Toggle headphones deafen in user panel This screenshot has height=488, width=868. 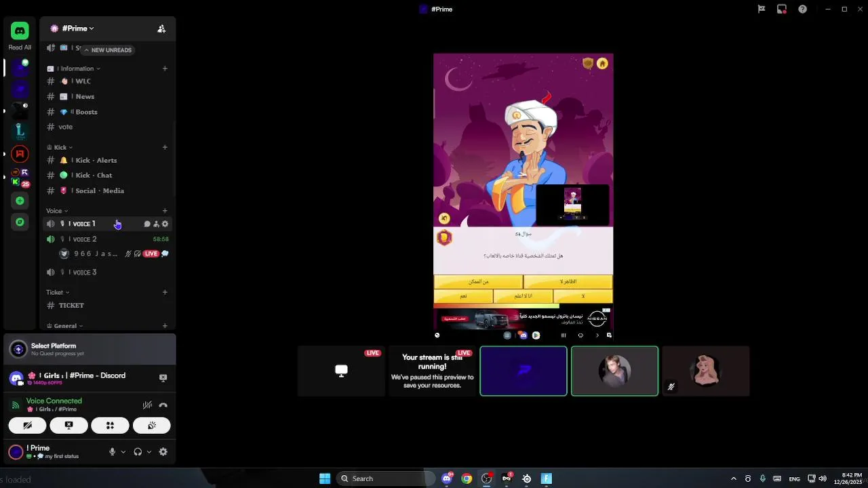138,452
